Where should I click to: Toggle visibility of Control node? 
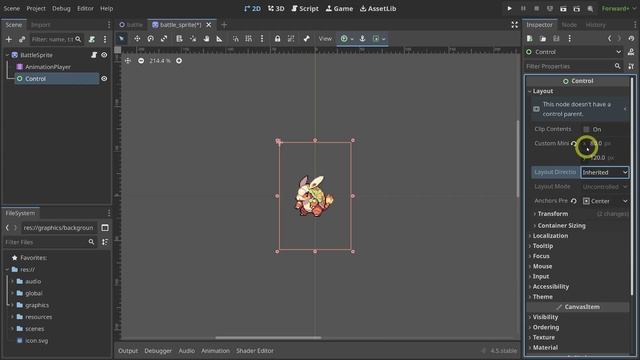click(104, 78)
